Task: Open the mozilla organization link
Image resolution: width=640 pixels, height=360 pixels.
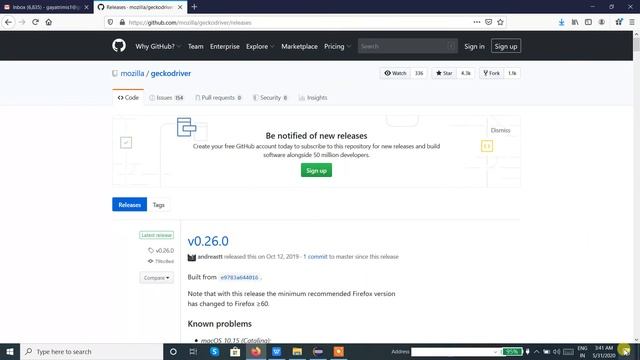Action: tap(132, 73)
